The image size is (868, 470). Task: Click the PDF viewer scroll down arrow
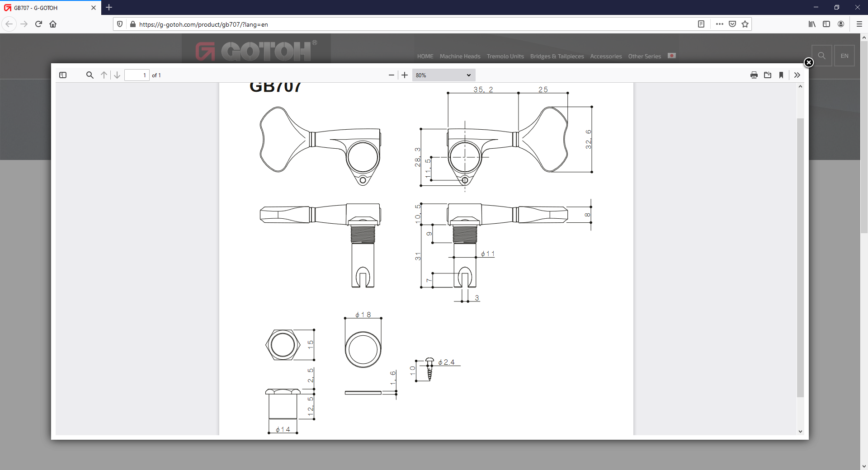pos(800,432)
